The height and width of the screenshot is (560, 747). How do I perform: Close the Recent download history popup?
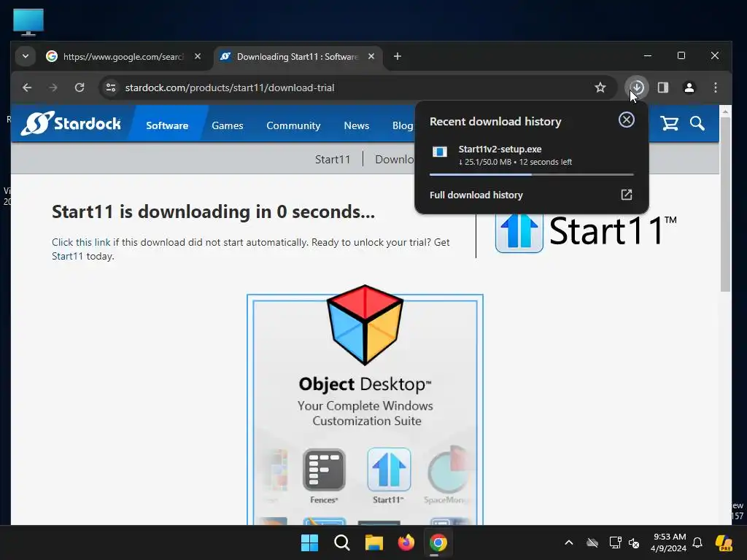point(627,120)
